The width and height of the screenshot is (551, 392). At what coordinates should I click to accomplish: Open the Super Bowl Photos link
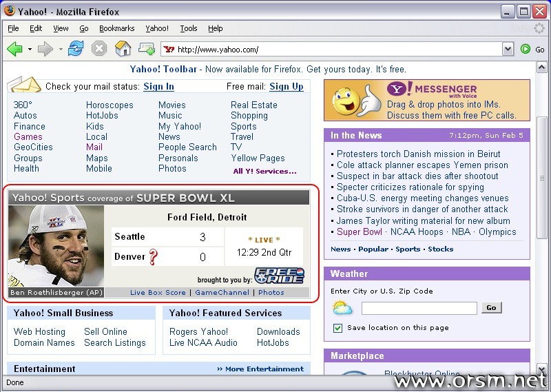[271, 293]
